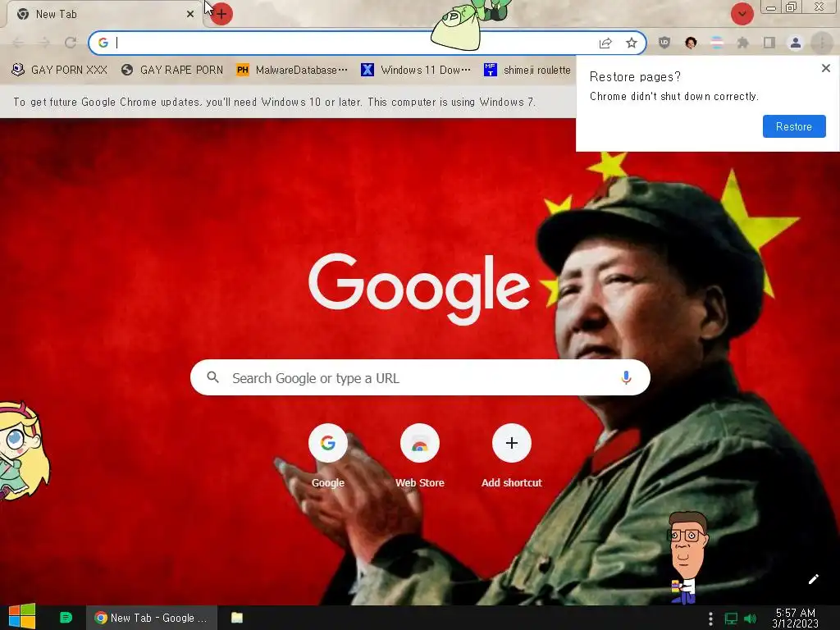Open a new tab with the plus button
Viewport: 840px width, 630px height.
221,14
